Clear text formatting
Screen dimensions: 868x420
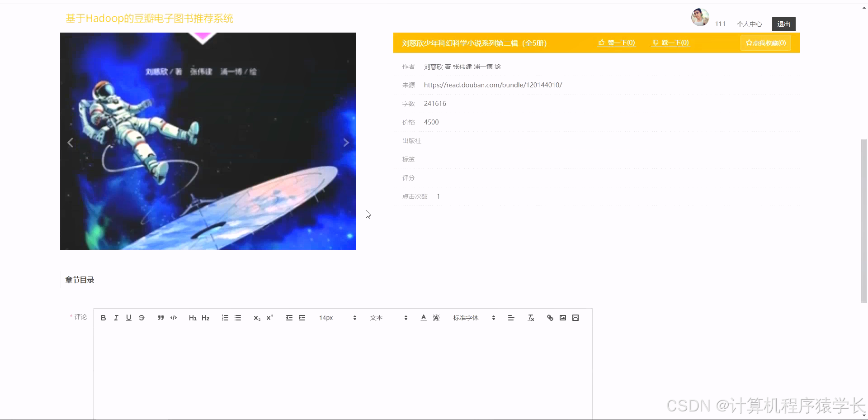pyautogui.click(x=531, y=318)
